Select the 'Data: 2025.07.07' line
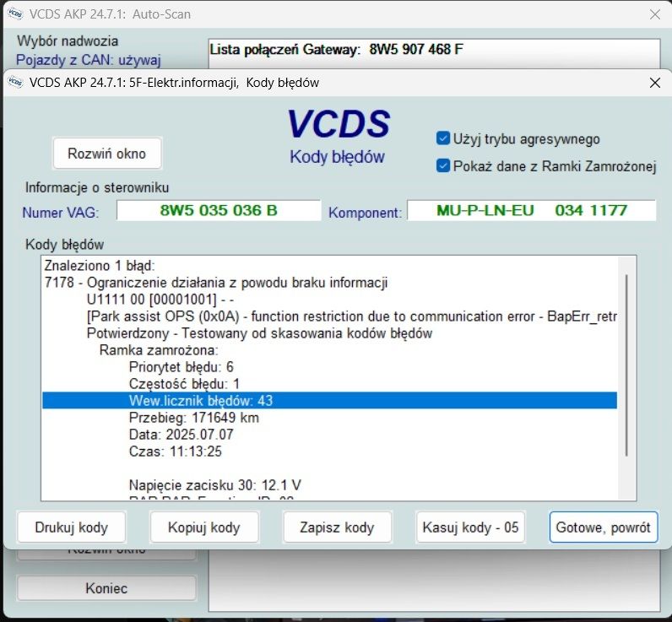The width and height of the screenshot is (672, 622). (329, 435)
